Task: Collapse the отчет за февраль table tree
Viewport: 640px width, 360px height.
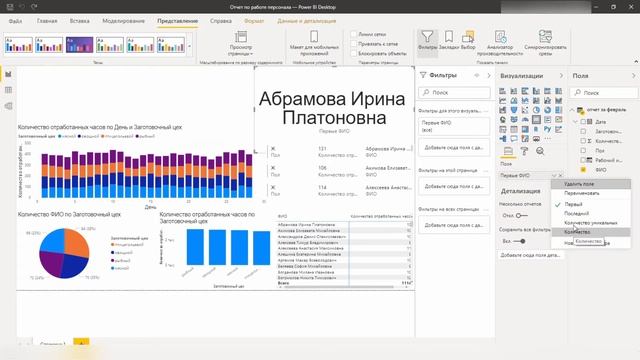Action: [572, 110]
